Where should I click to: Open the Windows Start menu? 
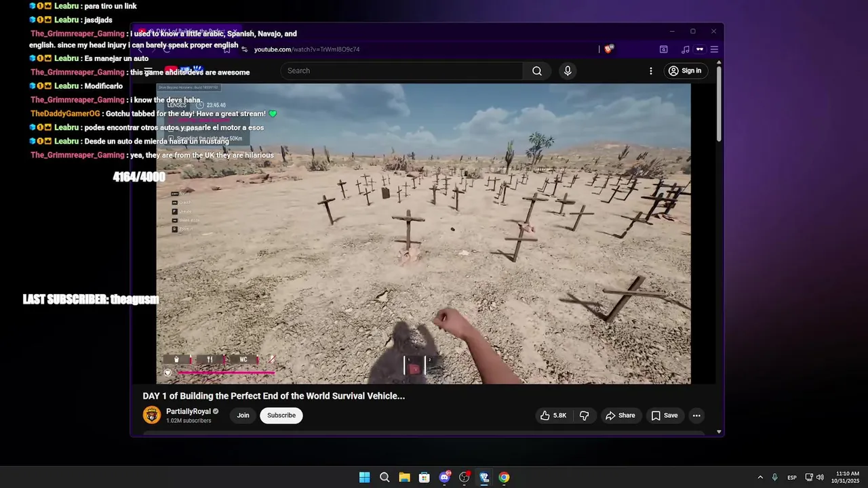tap(364, 477)
